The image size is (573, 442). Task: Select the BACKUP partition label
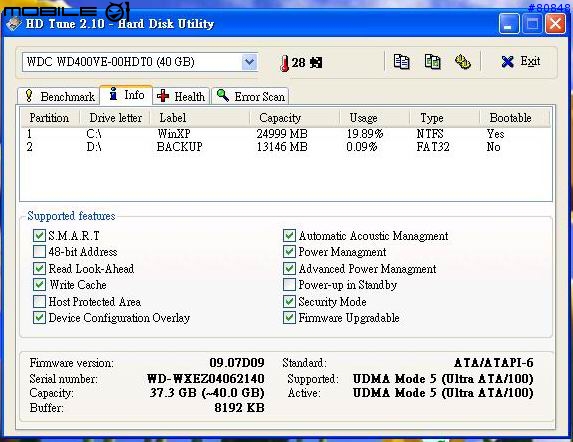click(179, 147)
